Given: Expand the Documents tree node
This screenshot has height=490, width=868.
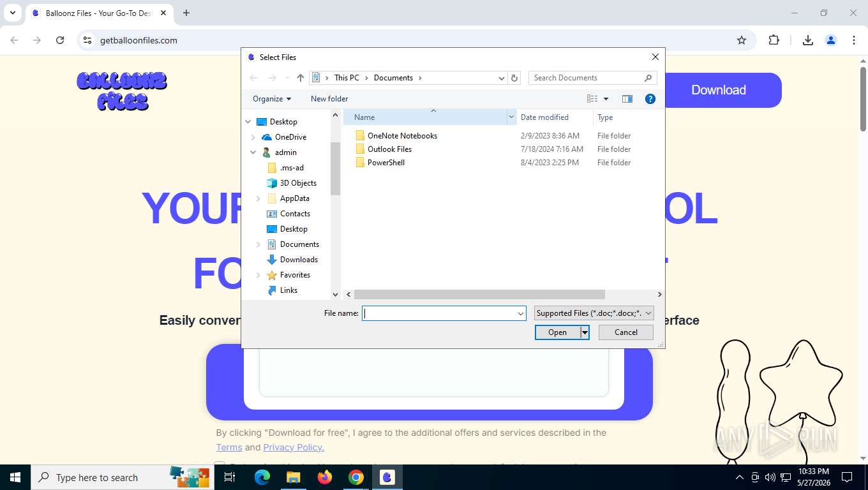Looking at the screenshot, I should point(258,244).
